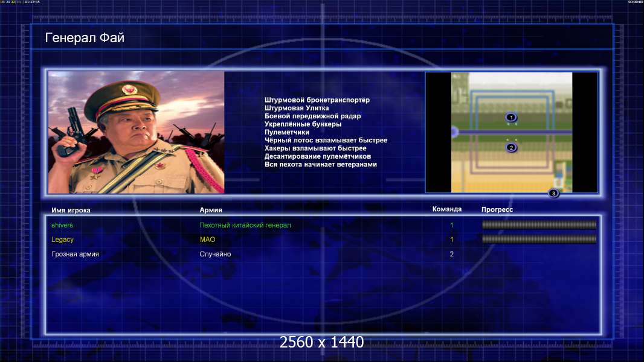Select the Грозная армия player row

coord(323,254)
